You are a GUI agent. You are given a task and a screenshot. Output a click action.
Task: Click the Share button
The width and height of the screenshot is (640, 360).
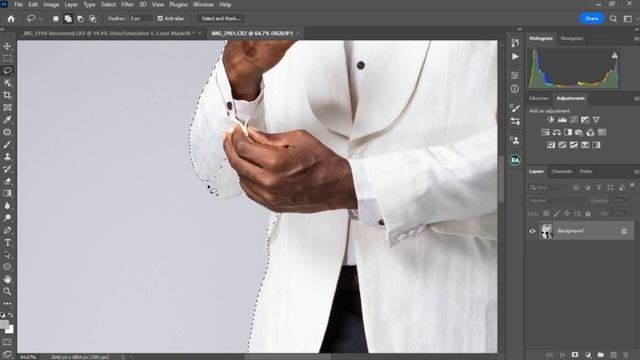pos(591,19)
